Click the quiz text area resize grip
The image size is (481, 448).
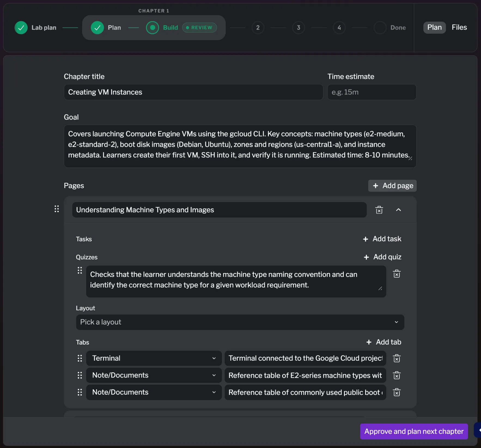tap(380, 289)
